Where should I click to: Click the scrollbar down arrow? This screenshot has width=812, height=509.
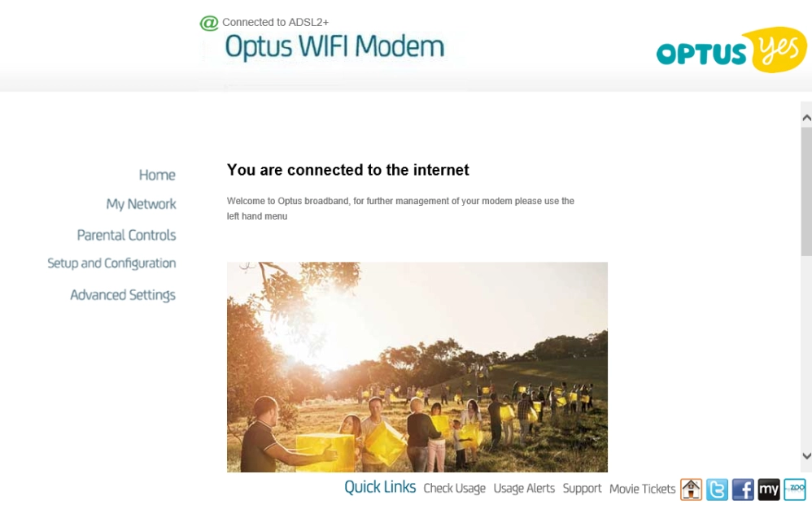[806, 455]
